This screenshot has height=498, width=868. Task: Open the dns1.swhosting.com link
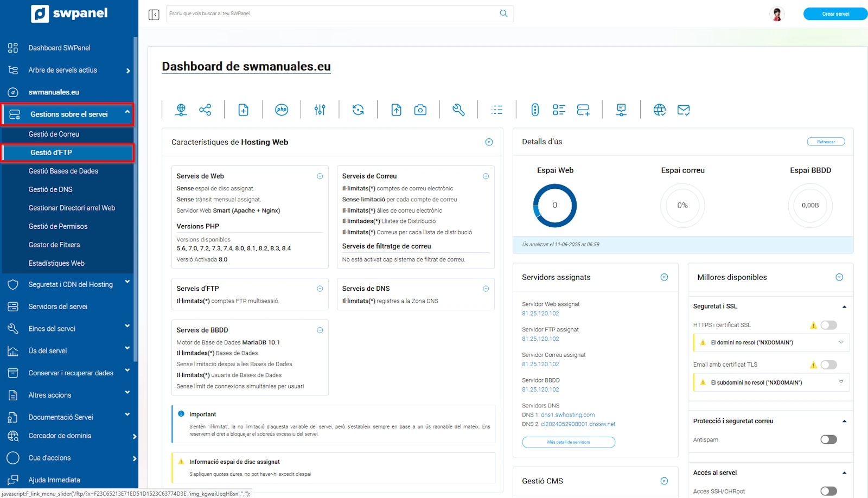[x=567, y=415]
